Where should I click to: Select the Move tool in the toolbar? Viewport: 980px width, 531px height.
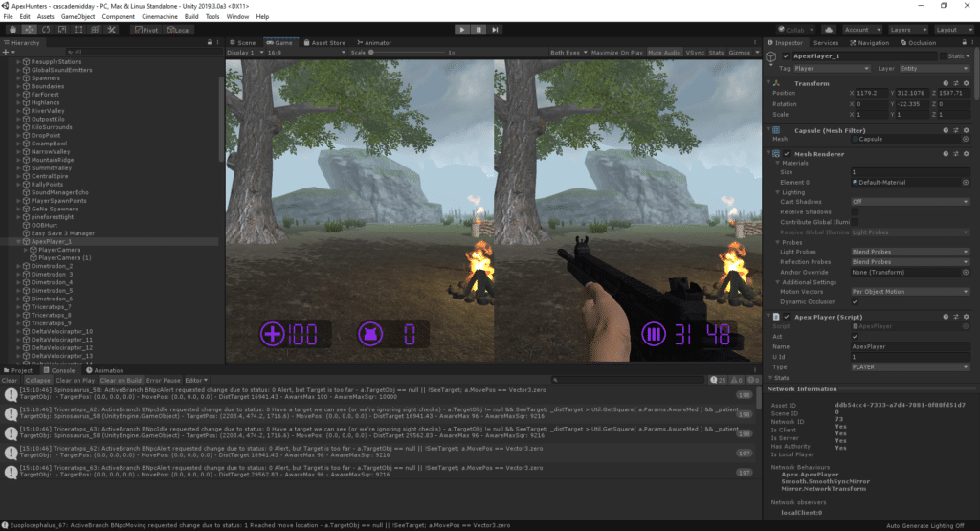point(30,30)
